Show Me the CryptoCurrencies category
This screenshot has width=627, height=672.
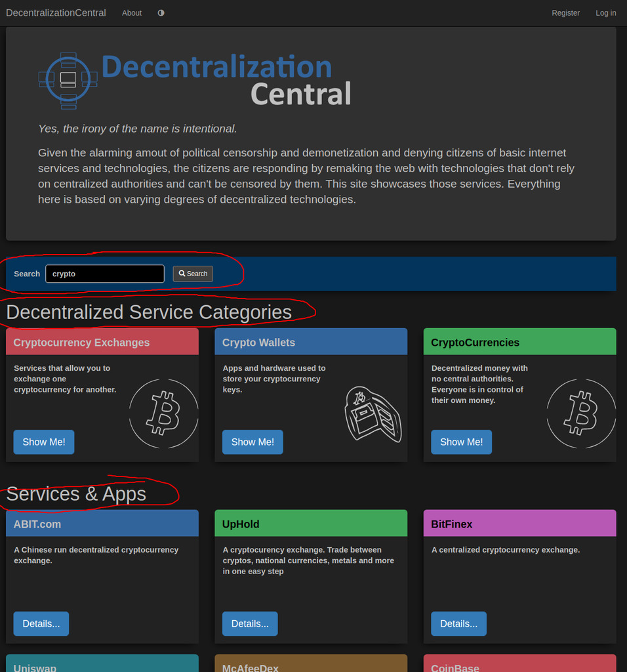461,442
